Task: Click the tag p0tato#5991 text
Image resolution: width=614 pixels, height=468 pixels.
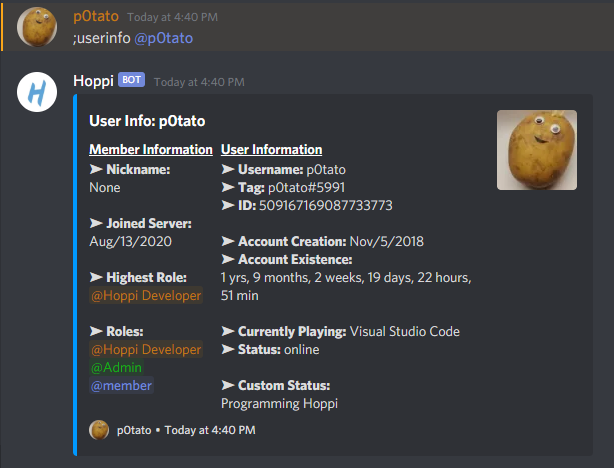Action: [x=306, y=187]
